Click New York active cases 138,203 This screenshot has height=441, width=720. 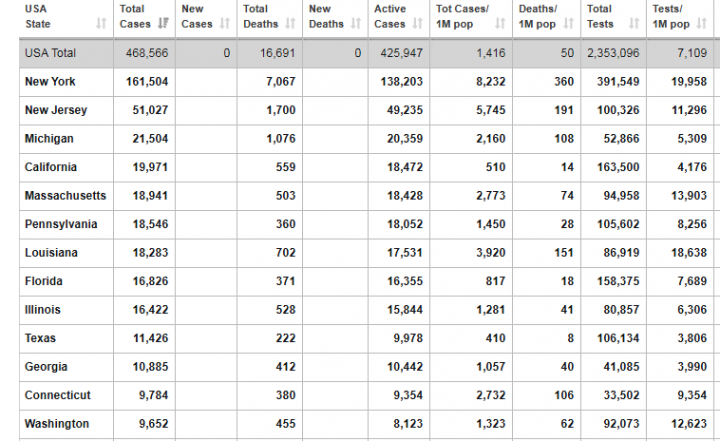click(x=401, y=82)
